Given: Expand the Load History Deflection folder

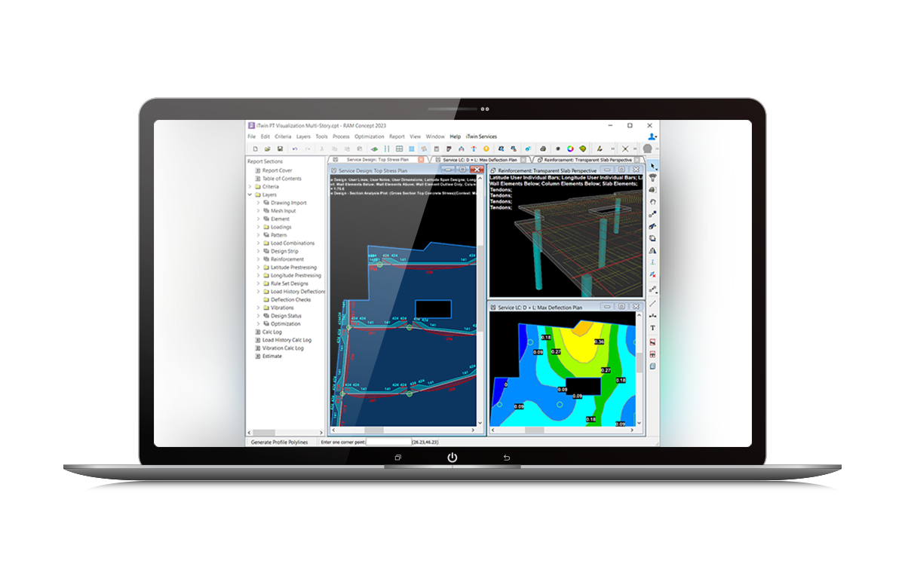Looking at the screenshot, I should click(258, 291).
